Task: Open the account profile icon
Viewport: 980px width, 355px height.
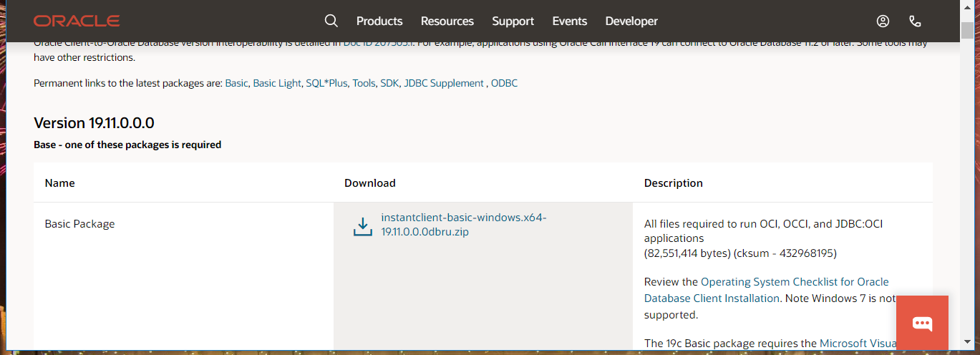Action: tap(883, 21)
